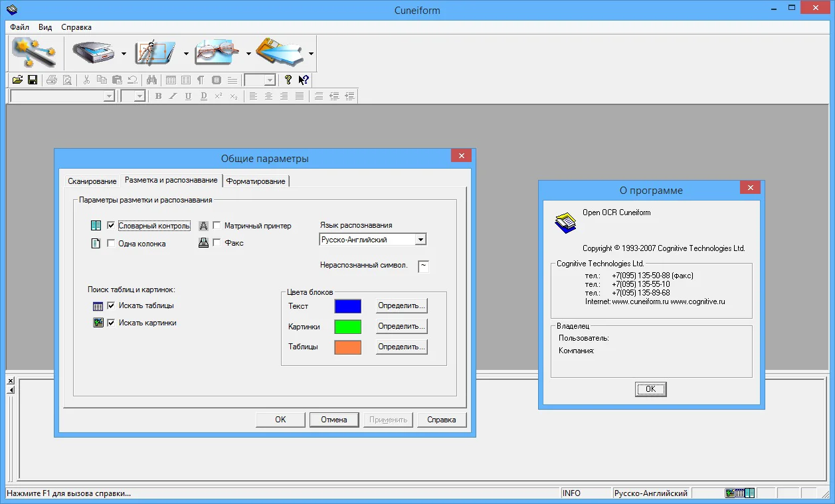
Task: Click the table grid toolbar icon
Action: (171, 80)
